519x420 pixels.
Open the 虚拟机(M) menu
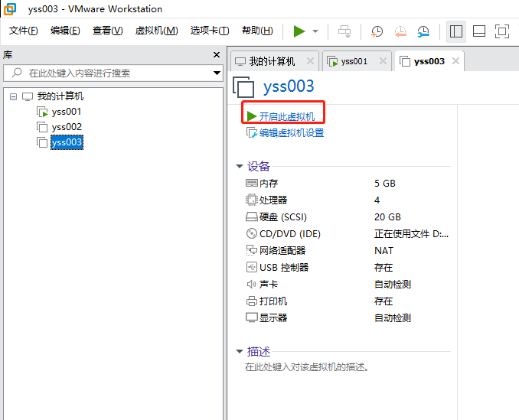pos(157,31)
